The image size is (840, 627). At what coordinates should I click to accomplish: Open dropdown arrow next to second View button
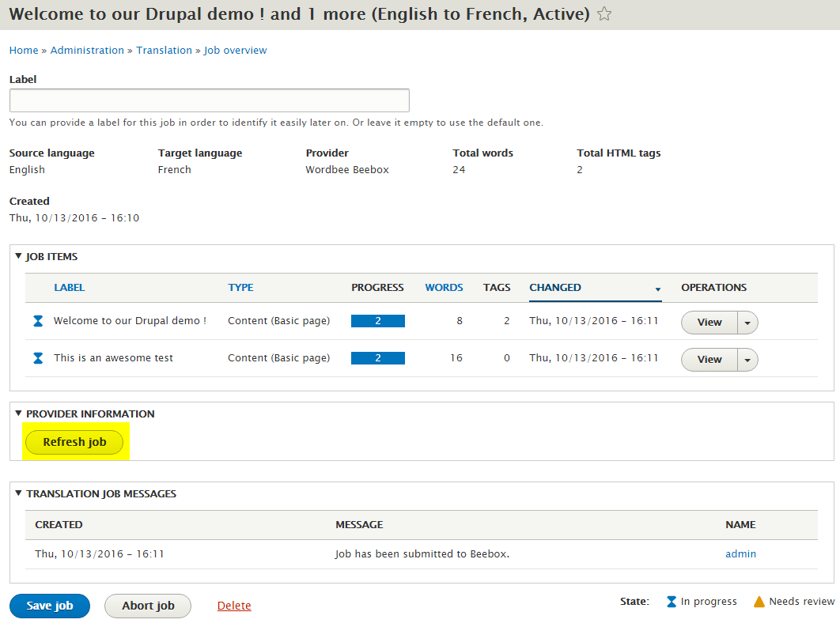(x=747, y=360)
